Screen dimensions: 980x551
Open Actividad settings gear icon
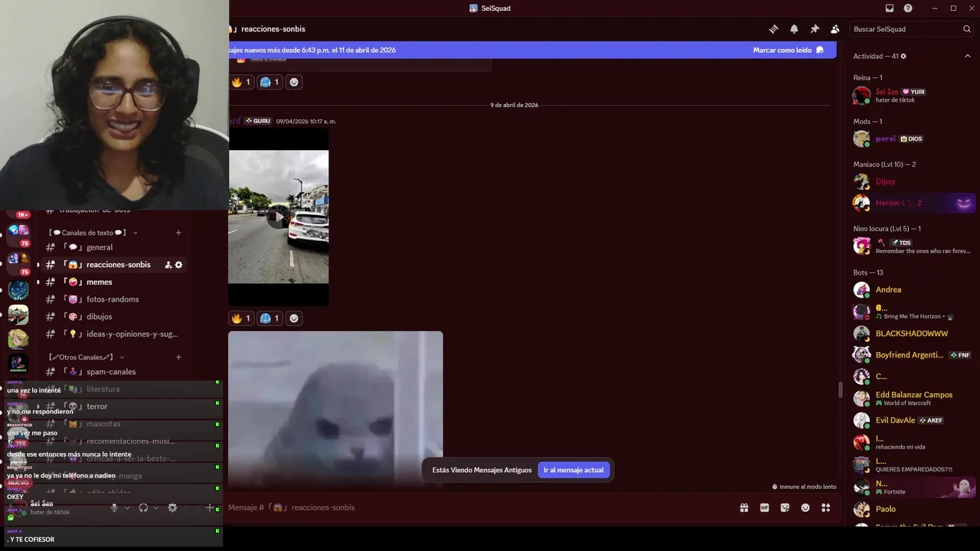903,57
